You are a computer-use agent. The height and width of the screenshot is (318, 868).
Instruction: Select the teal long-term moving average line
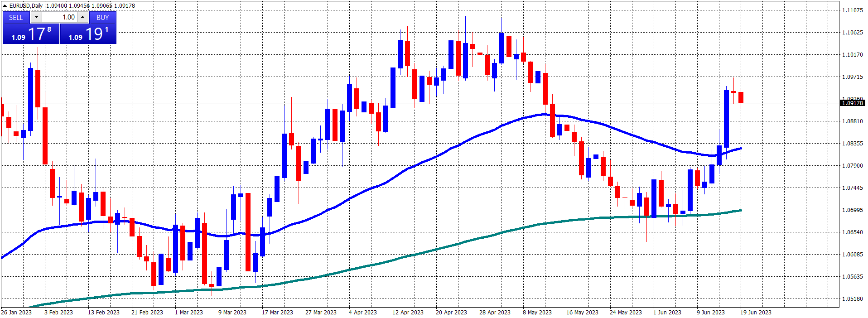coord(408,256)
